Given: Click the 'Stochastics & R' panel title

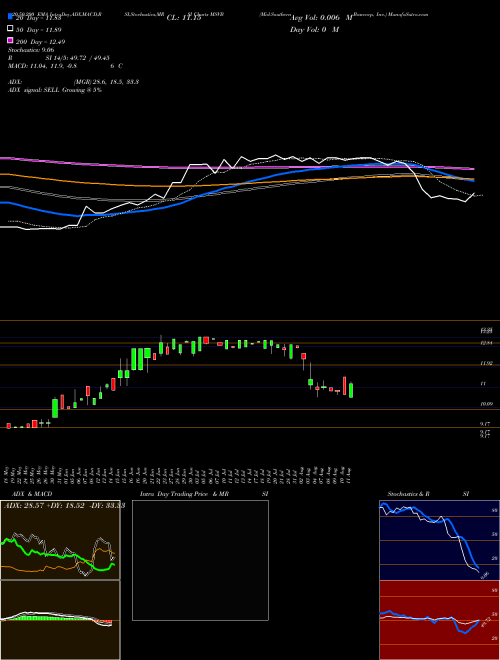Looking at the screenshot, I should (x=409, y=494).
